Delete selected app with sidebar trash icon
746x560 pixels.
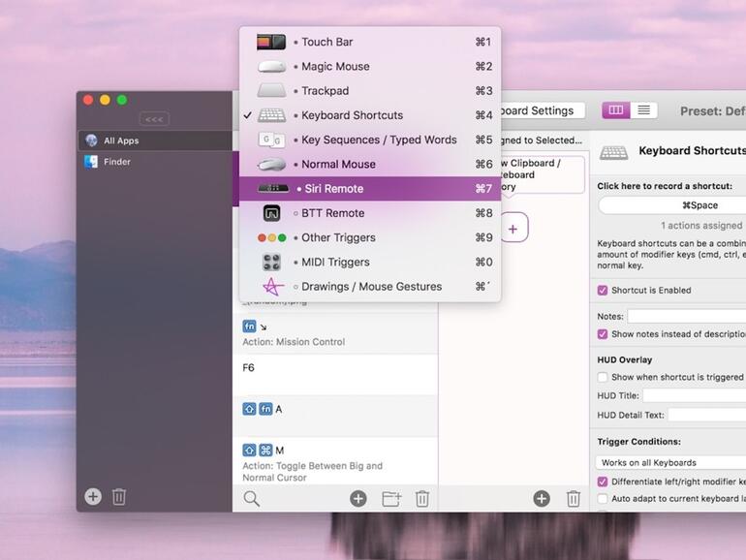(119, 497)
